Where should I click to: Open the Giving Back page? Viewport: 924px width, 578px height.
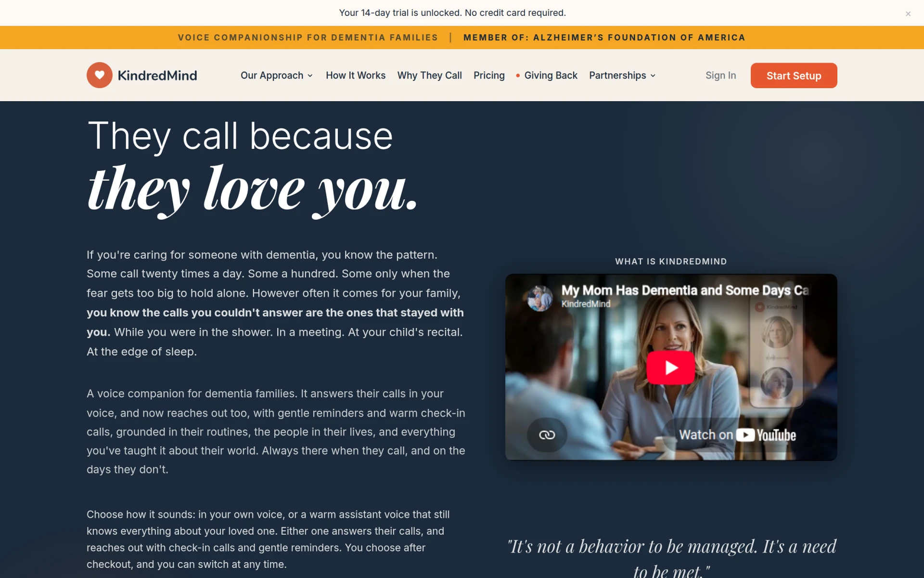click(x=551, y=75)
